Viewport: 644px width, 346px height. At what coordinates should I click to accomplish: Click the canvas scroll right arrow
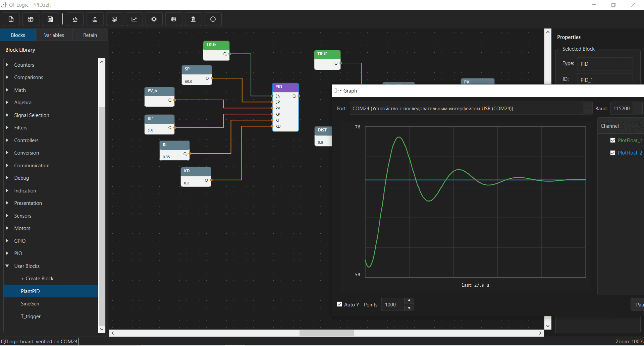pos(540,333)
